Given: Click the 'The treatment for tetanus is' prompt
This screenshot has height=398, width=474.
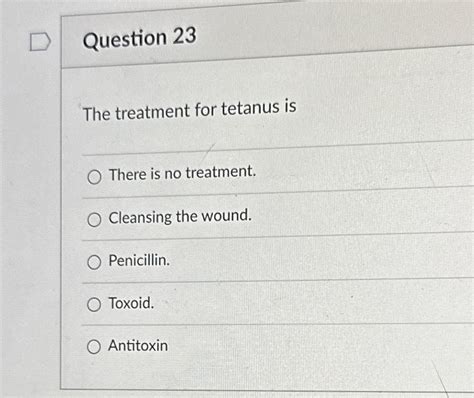Looking at the screenshot, I should tap(189, 111).
